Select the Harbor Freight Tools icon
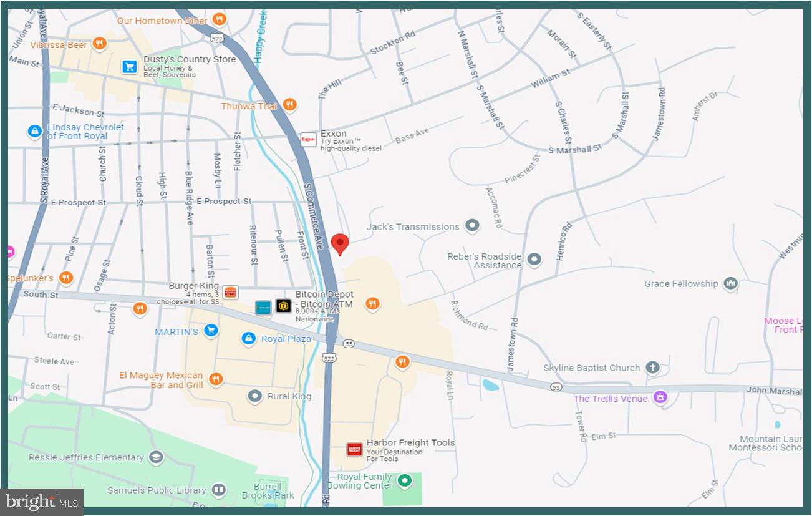Viewport: 812px width, 516px height. tap(354, 449)
